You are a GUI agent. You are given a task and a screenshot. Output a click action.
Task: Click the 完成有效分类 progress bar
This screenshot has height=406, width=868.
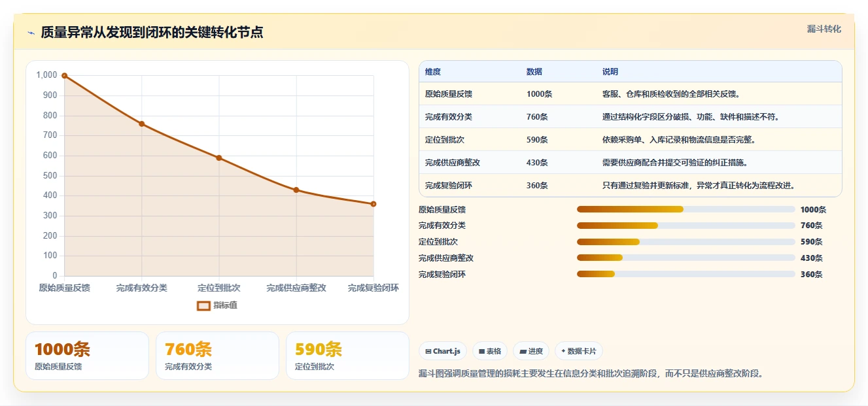(686, 226)
